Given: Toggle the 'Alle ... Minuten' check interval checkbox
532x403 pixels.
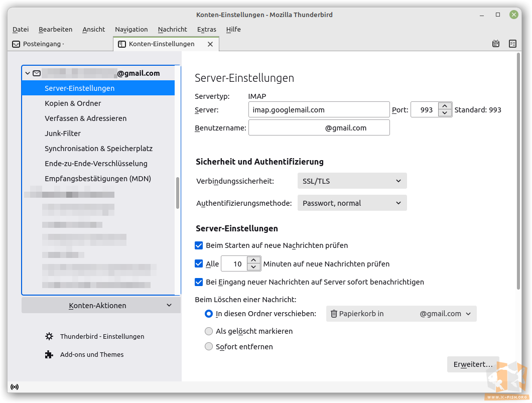Looking at the screenshot, I should [199, 263].
